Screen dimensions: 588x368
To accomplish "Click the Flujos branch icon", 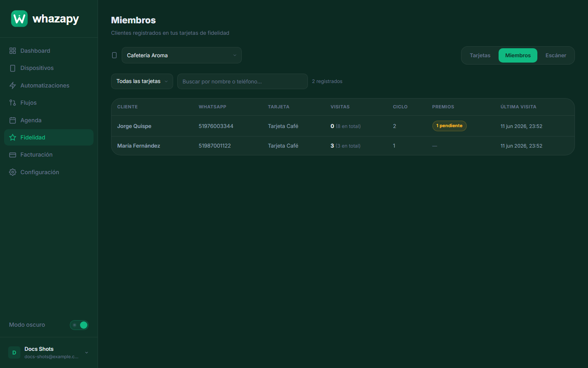I will tap(13, 103).
